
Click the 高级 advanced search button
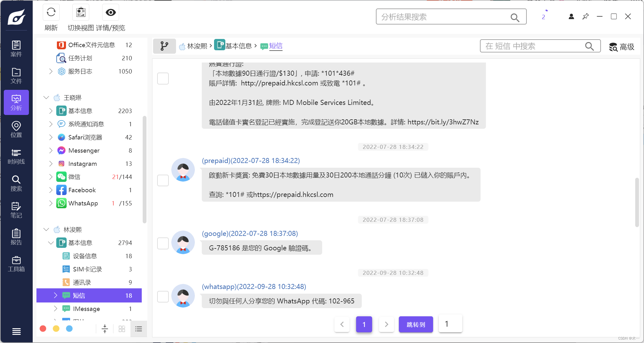point(622,47)
